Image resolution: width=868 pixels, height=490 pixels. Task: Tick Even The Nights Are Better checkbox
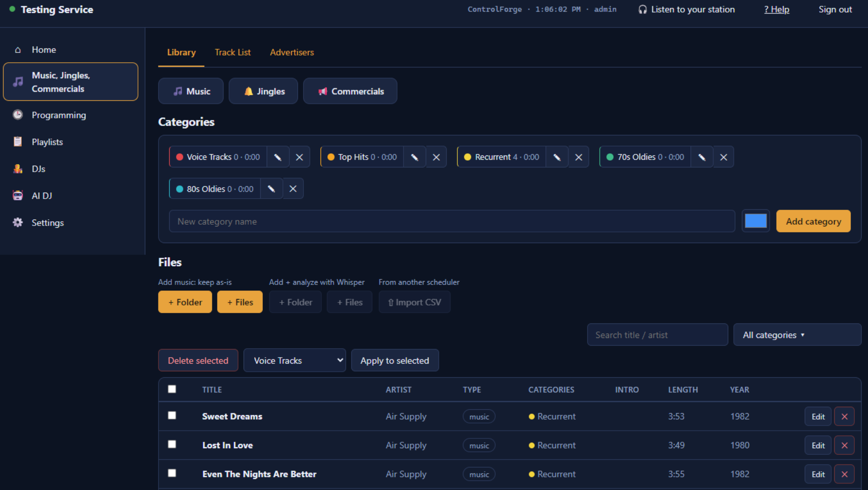[172, 473]
